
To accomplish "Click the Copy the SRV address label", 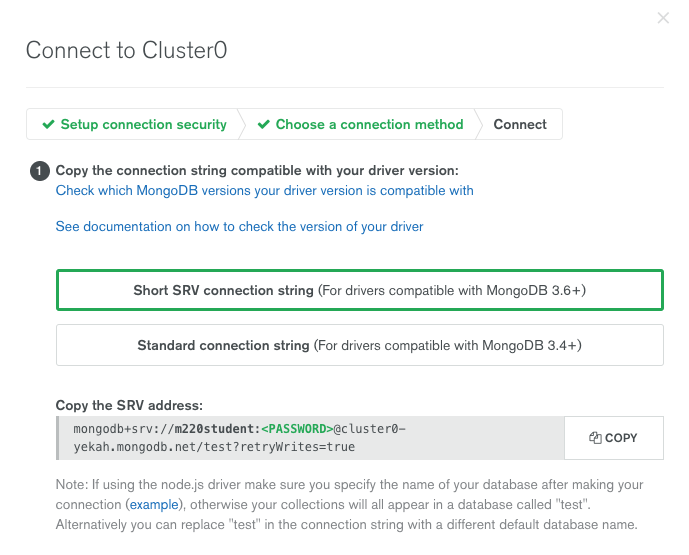I will click(x=129, y=405).
